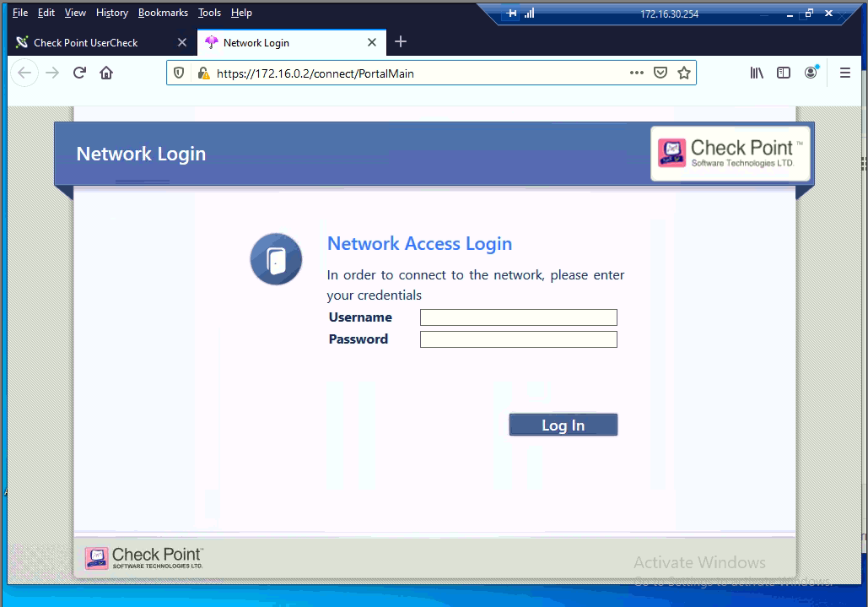This screenshot has height=607, width=868.
Task: Go back with the browser back arrow
Action: point(24,73)
